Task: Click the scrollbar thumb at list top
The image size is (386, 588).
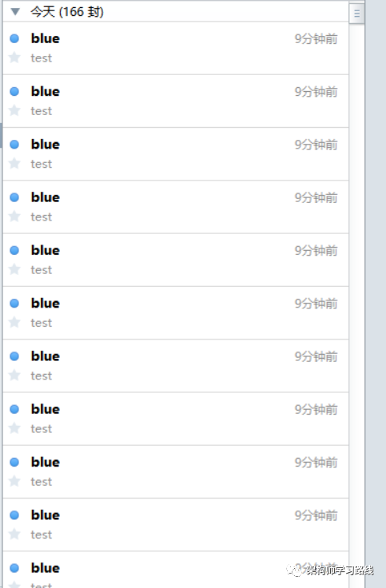Action: (356, 14)
